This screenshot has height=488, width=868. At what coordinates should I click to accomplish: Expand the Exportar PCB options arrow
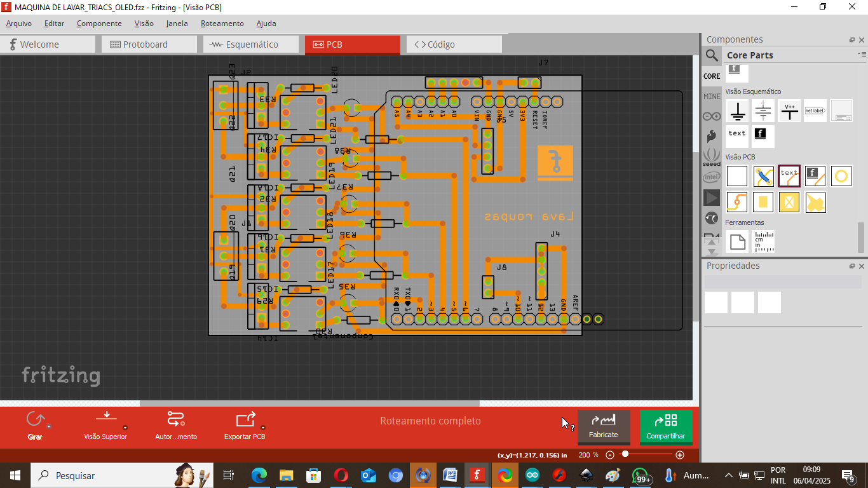[x=263, y=428]
